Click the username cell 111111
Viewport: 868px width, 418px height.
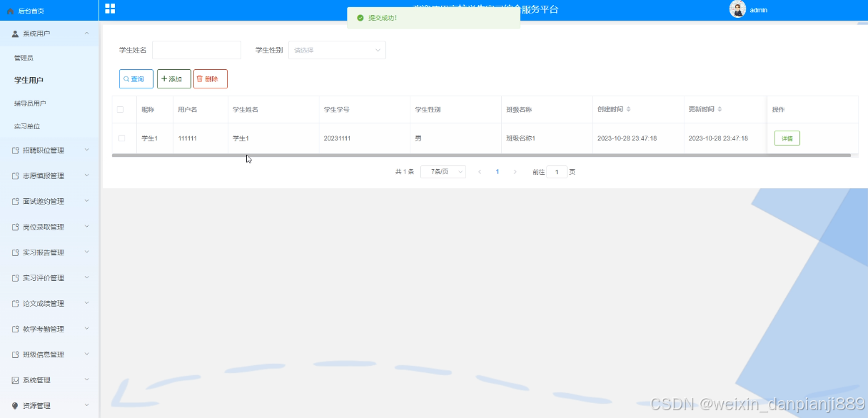(187, 138)
